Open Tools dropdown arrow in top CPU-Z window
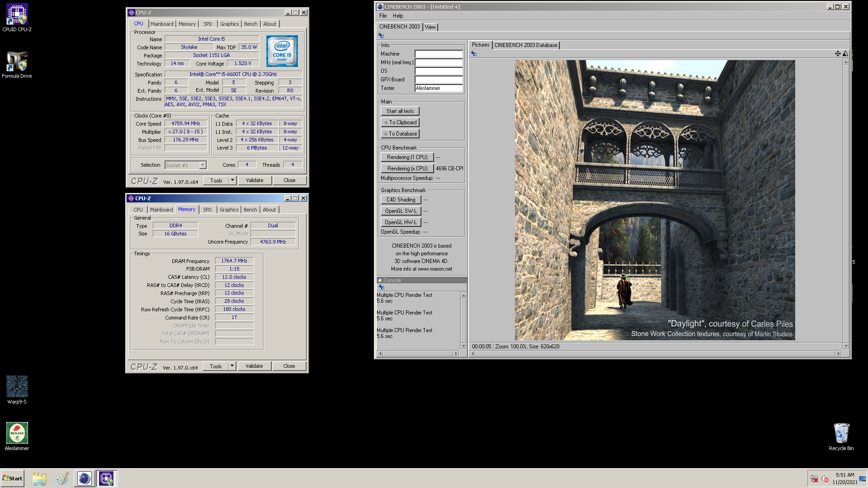 pos(232,180)
